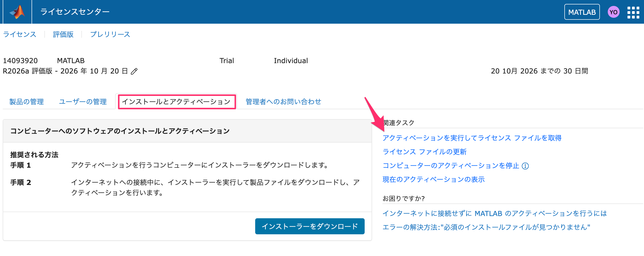
Task: Click 推奨される方法 heading
Action: [x=34, y=155]
